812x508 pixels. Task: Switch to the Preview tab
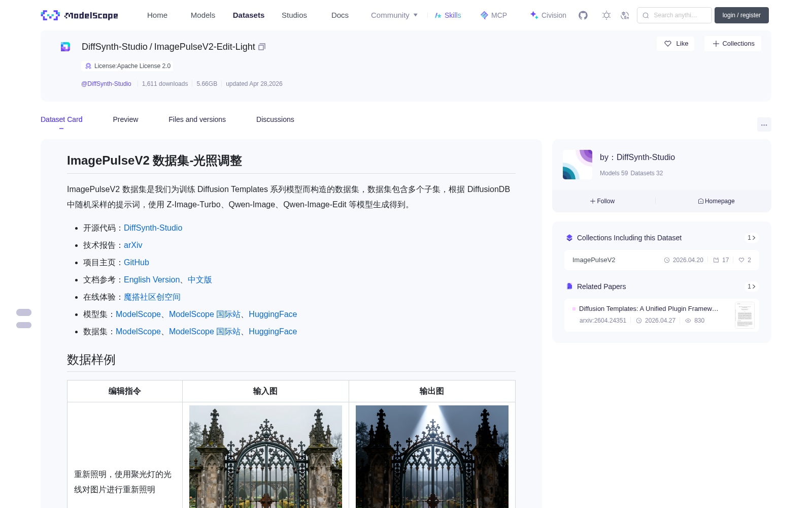pyautogui.click(x=125, y=119)
